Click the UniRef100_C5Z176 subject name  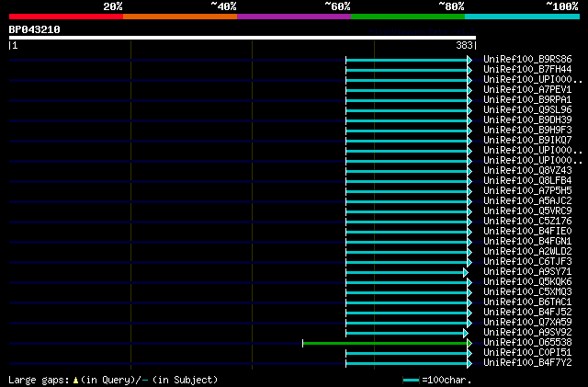[x=527, y=222]
